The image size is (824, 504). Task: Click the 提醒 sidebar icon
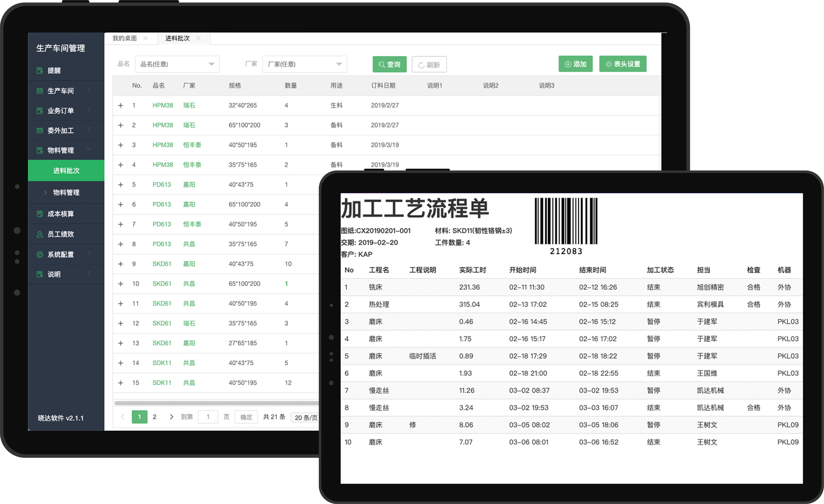pyautogui.click(x=40, y=70)
